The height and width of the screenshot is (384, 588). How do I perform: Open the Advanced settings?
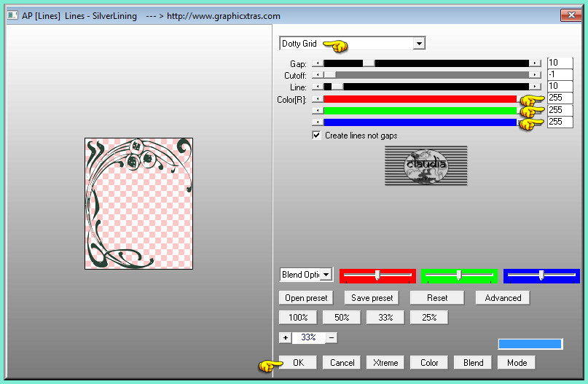point(503,298)
